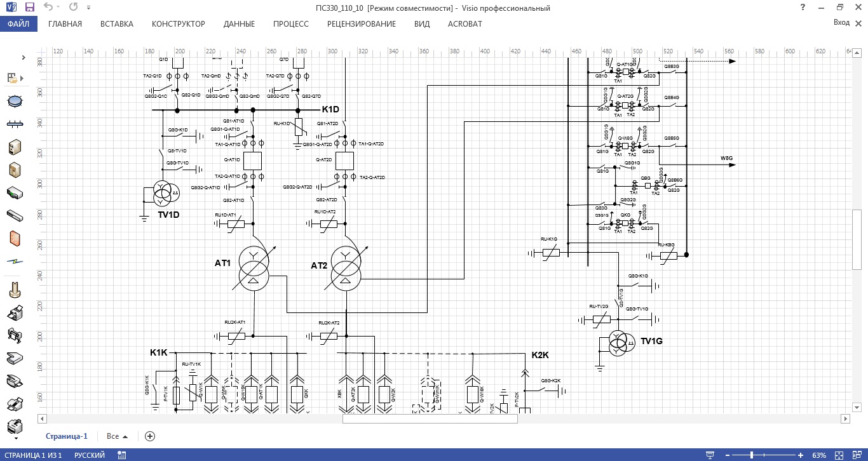Select the zigzag communication link shape
868x461 pixels.
click(15, 261)
